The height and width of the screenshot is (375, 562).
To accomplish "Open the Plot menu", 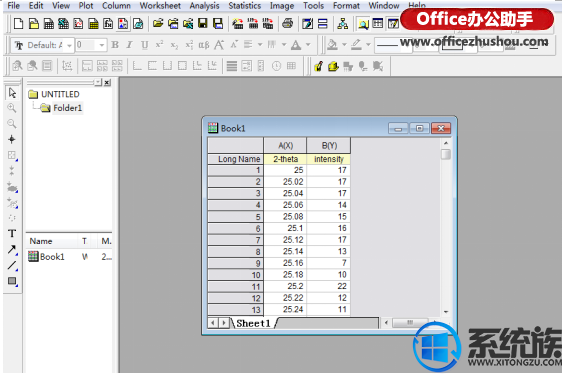I will (86, 6).
